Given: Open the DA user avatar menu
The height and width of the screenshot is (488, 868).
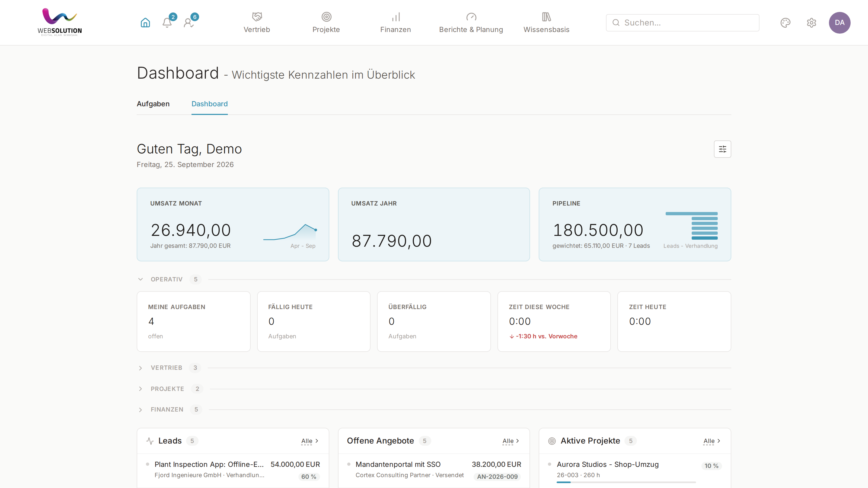Looking at the screenshot, I should (x=839, y=23).
